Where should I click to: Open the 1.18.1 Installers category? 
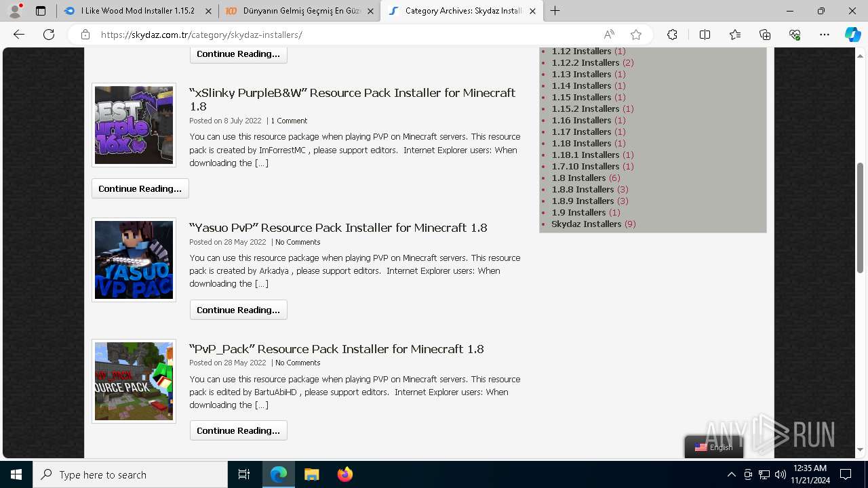pos(585,155)
